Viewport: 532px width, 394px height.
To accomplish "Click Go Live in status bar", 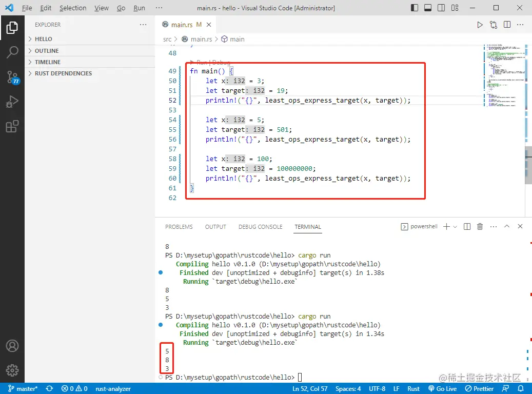I will pyautogui.click(x=442, y=388).
